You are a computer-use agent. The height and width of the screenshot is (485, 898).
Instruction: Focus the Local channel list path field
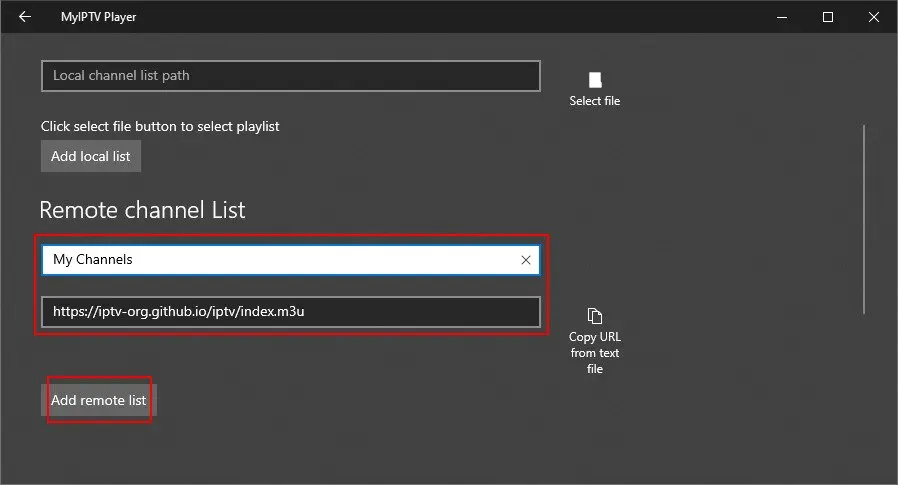pos(290,76)
